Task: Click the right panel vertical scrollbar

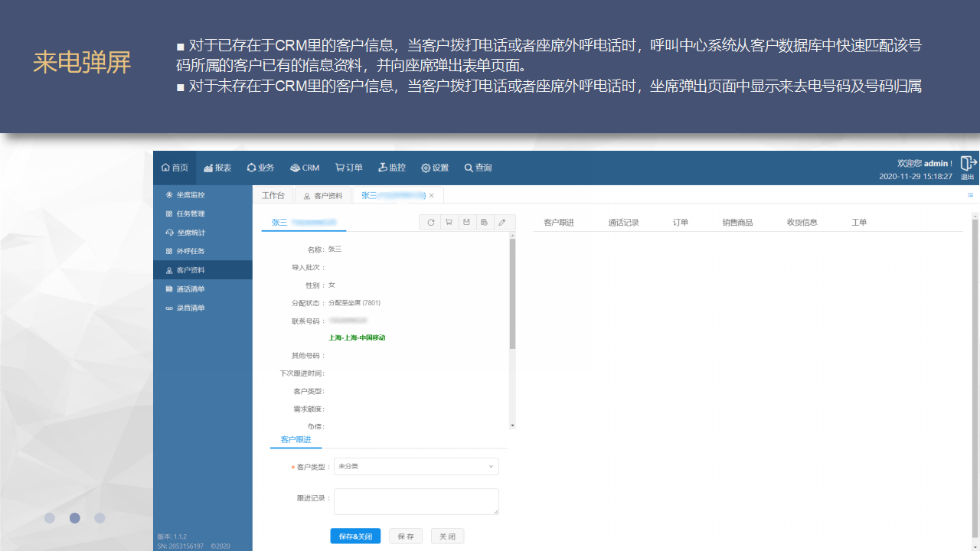Action: pyautogui.click(x=975, y=379)
